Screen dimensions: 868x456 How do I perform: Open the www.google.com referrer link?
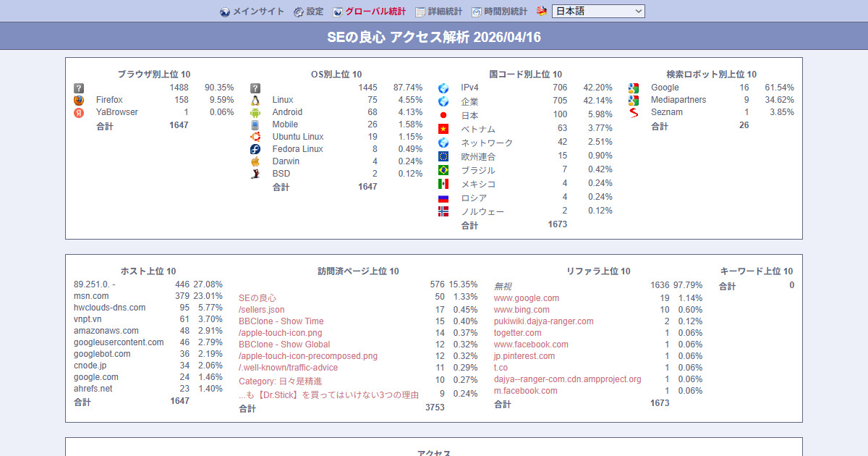(x=526, y=298)
